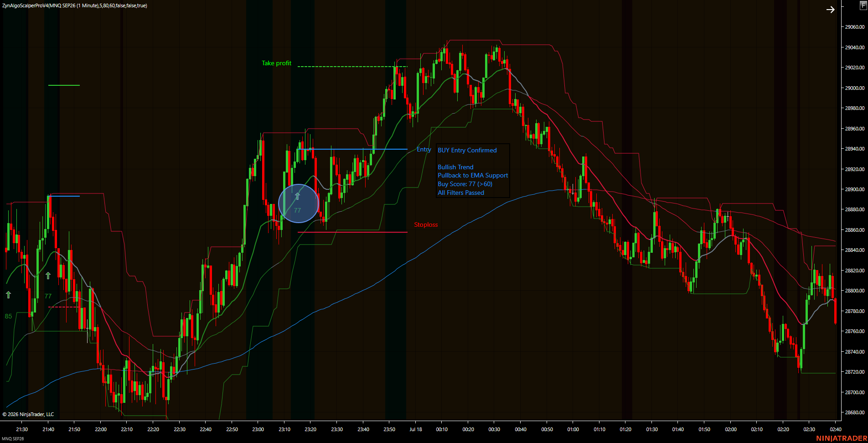The height and width of the screenshot is (443, 868).
Task: Click the blue Entry label
Action: click(x=424, y=150)
